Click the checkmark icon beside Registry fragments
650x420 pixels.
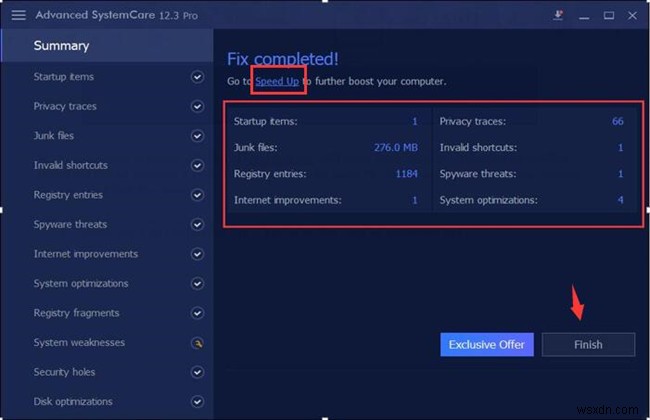(x=197, y=313)
